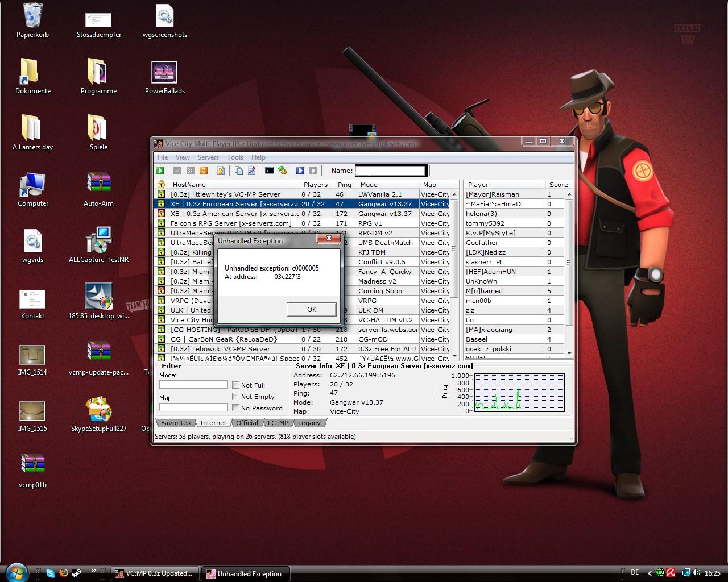Enable the Not Full filter checkbox
This screenshot has height=582, width=728.
[x=235, y=385]
